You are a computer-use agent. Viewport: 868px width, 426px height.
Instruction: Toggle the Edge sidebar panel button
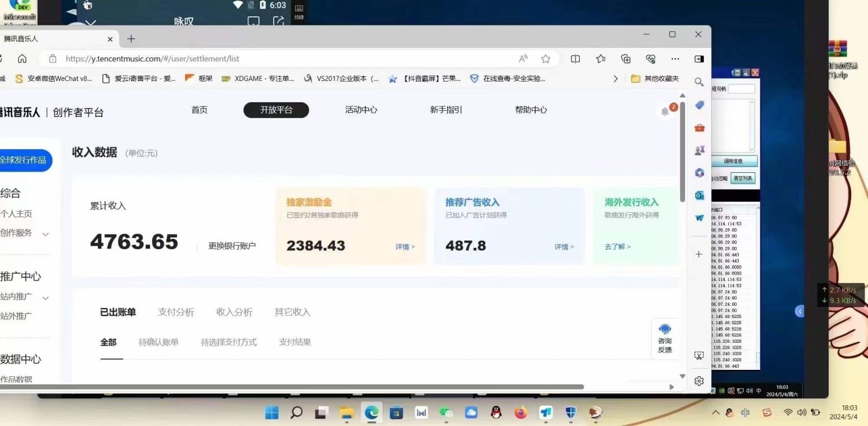point(699,58)
